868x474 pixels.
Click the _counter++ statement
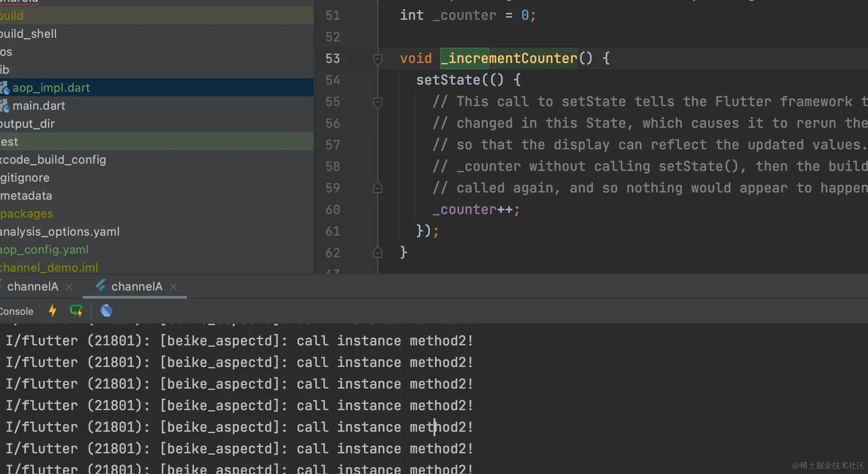(x=476, y=210)
